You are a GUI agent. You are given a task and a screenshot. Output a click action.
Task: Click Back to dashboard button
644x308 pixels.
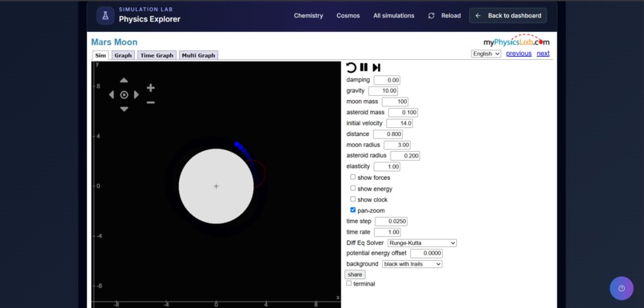coord(508,16)
